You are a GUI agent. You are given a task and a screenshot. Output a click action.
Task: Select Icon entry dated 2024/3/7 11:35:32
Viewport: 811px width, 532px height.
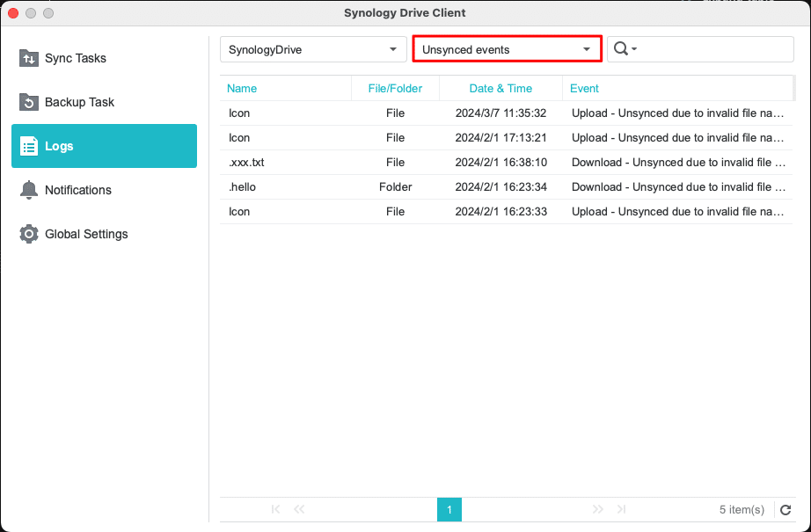[506, 113]
